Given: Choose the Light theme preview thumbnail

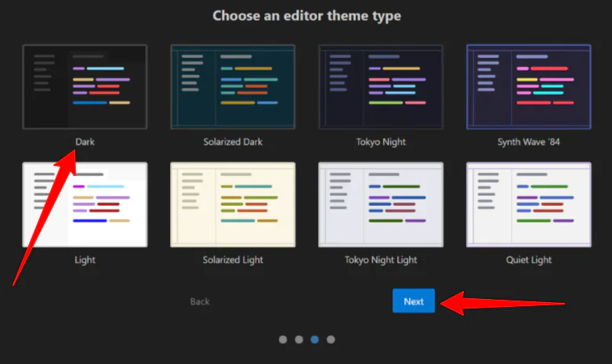Looking at the screenshot, I should click(x=85, y=204).
